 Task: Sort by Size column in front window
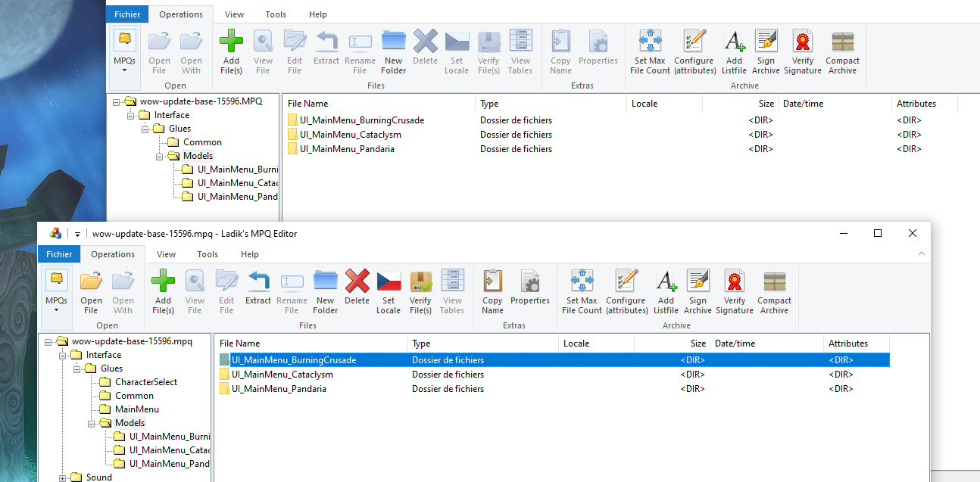[x=673, y=344]
